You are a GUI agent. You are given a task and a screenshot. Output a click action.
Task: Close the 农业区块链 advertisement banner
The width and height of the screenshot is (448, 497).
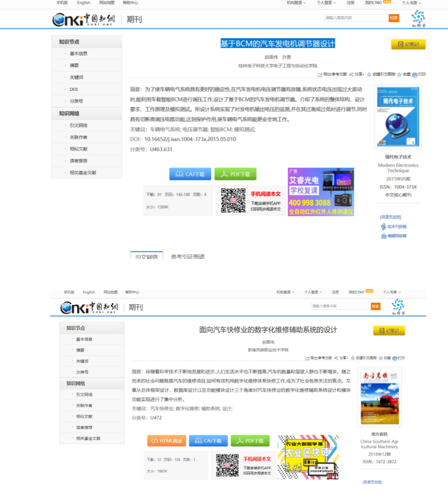[x=336, y=437]
